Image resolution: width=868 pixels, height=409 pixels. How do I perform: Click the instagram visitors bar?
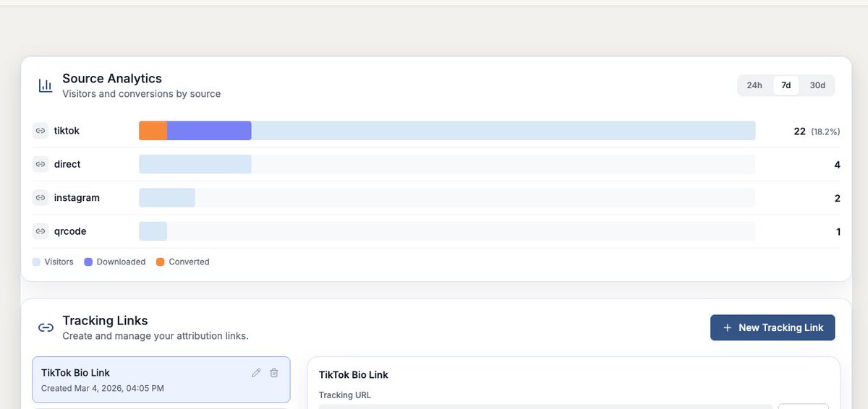(x=167, y=197)
